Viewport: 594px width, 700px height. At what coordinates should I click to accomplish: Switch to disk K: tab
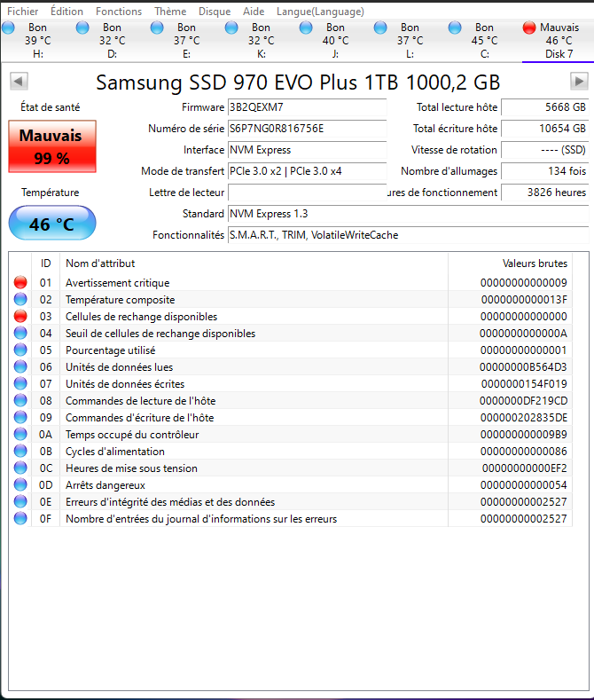tap(261, 41)
